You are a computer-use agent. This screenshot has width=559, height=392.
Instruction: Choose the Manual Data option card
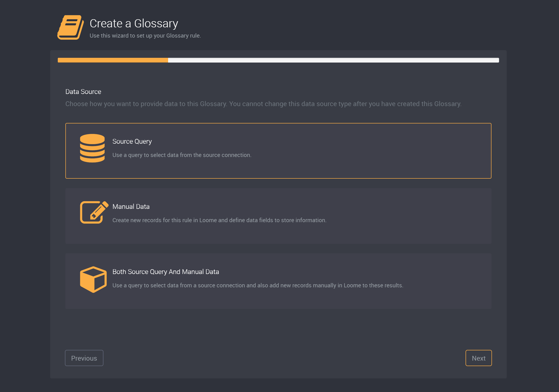278,216
